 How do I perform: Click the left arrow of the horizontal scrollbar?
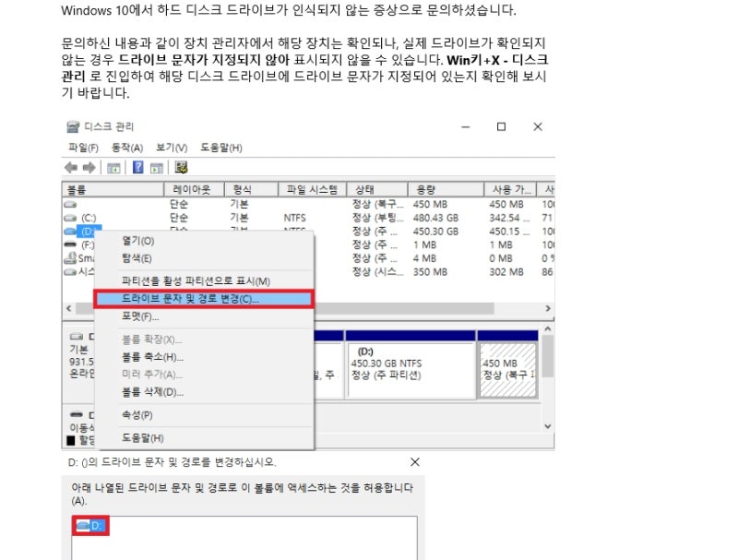point(69,308)
